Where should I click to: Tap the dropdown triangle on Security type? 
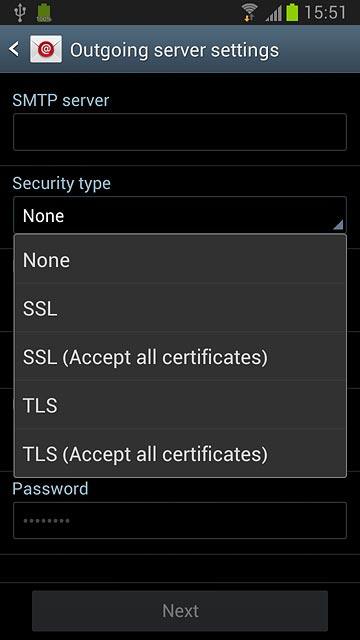click(338, 224)
